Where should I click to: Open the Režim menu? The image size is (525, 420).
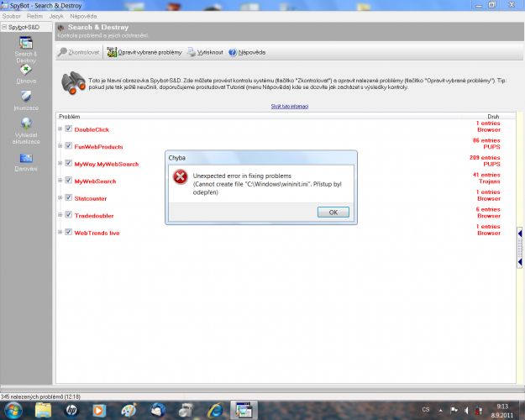coord(34,16)
